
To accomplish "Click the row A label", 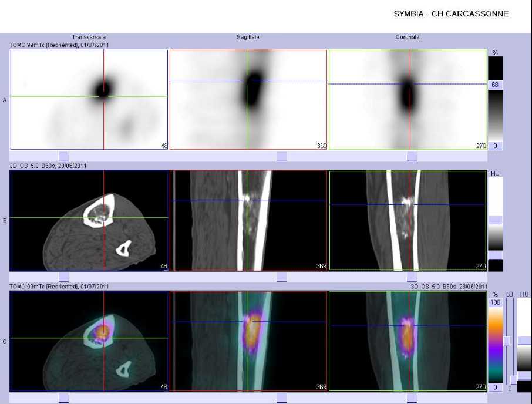I will pyautogui.click(x=5, y=100).
